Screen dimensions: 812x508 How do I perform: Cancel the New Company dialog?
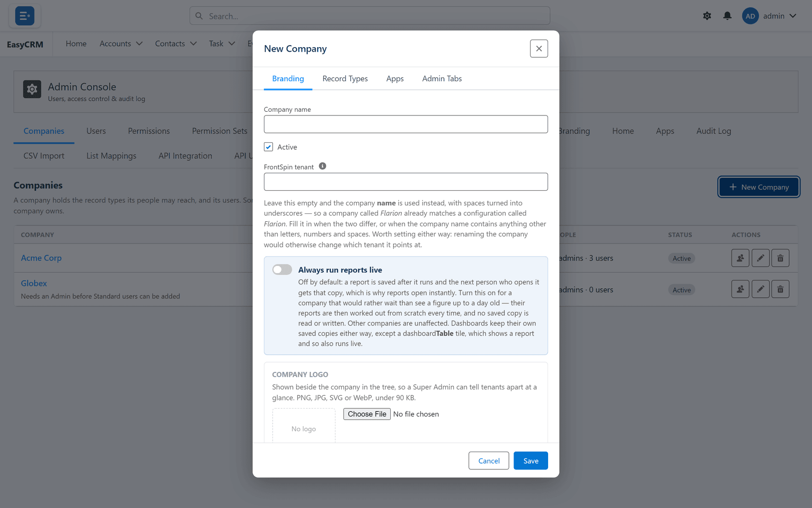point(489,460)
